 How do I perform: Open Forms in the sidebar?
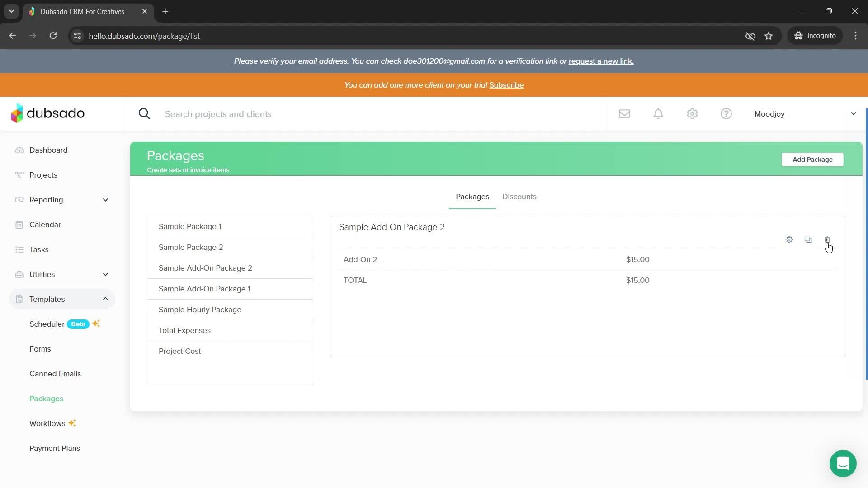click(40, 349)
